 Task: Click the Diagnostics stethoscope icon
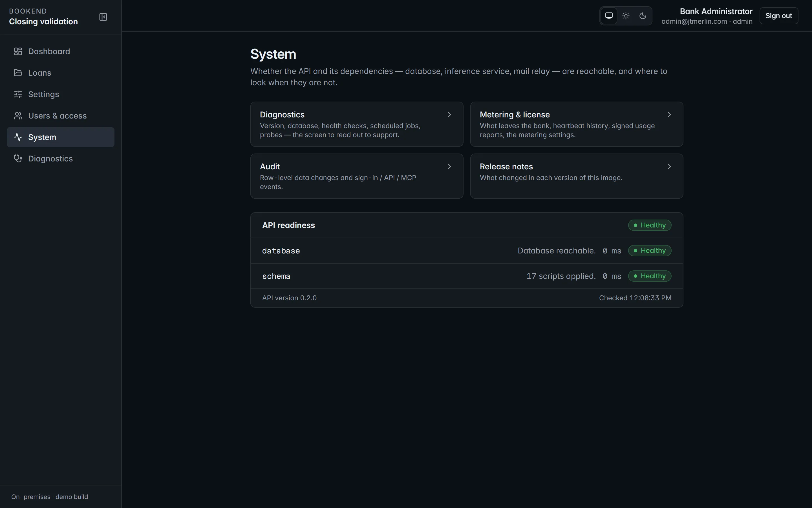18,159
